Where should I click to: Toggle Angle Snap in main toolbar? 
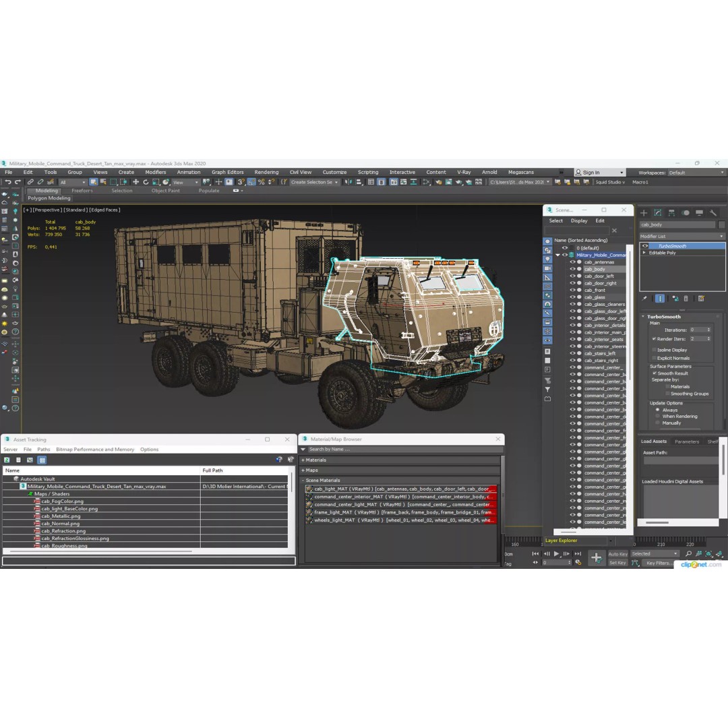pos(251,182)
